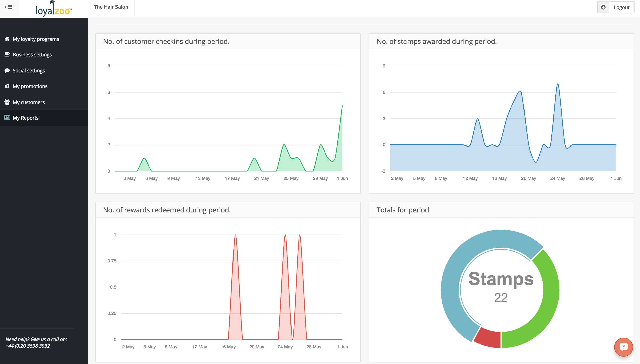Click the gift icon beside My promotions

(7, 86)
